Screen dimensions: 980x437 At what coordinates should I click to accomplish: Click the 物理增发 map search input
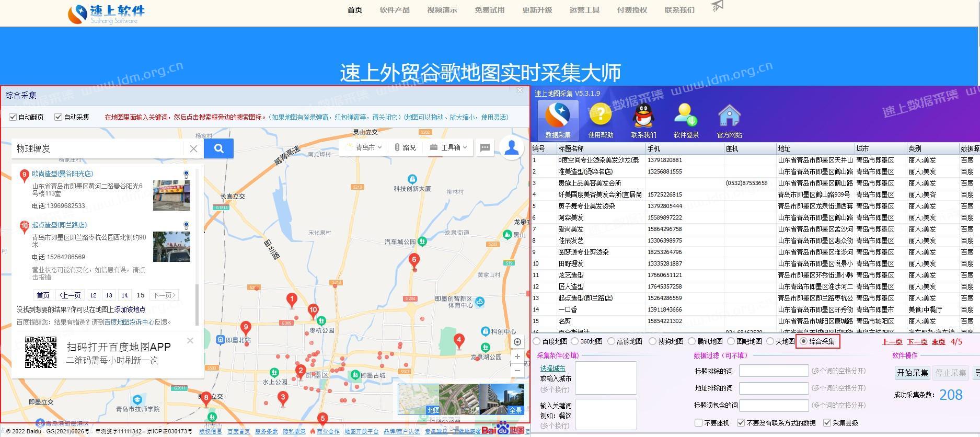point(98,148)
